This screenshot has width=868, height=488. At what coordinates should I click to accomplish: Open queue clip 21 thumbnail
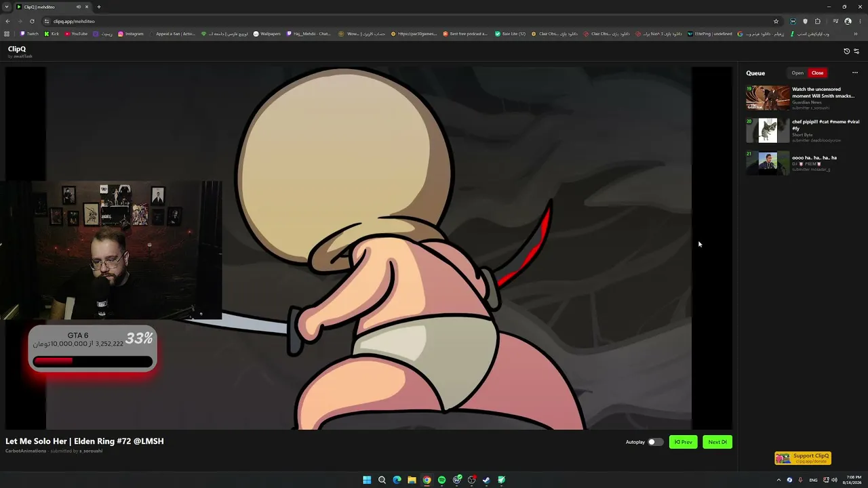[768, 163]
